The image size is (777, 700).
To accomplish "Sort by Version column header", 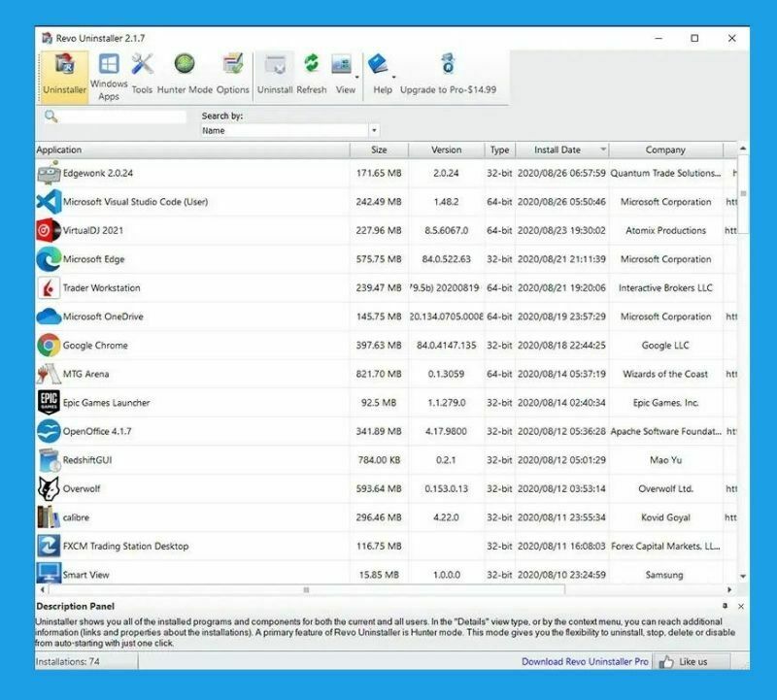I will 447,150.
